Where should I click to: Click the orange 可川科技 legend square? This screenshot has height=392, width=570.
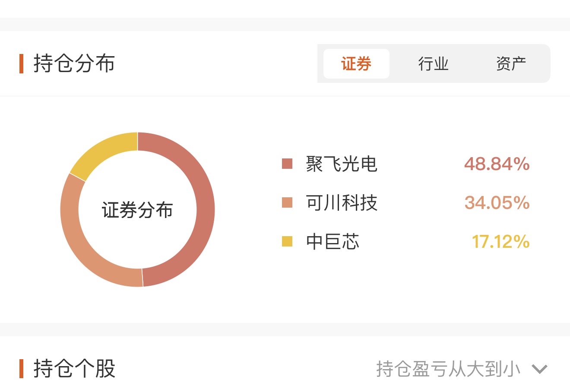click(x=287, y=202)
